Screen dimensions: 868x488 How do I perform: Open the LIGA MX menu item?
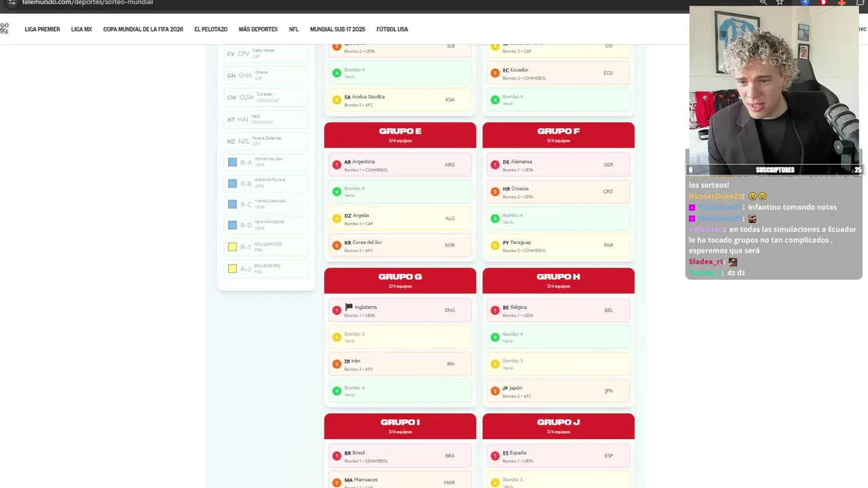[81, 29]
